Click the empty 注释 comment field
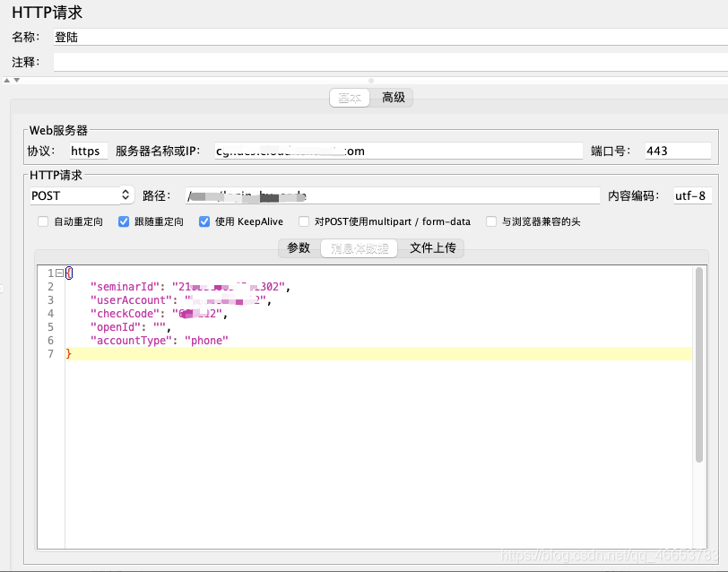 (391, 62)
